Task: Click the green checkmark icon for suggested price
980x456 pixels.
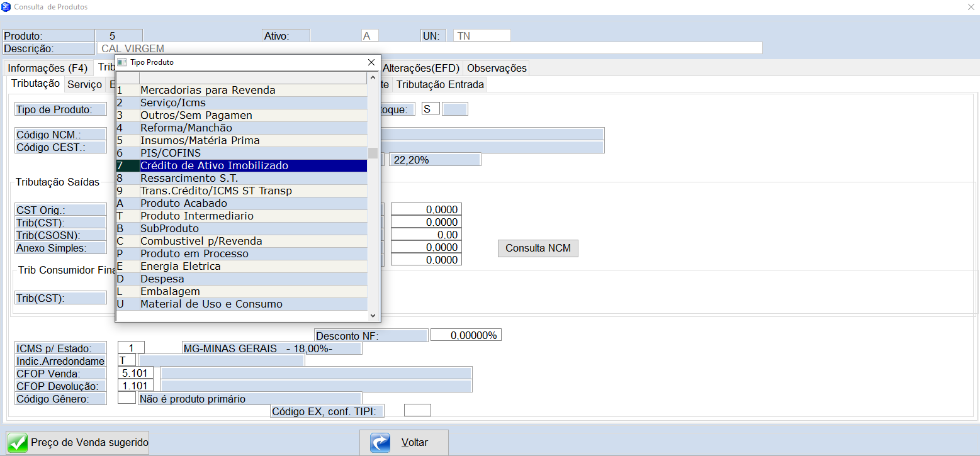Action: (x=18, y=442)
